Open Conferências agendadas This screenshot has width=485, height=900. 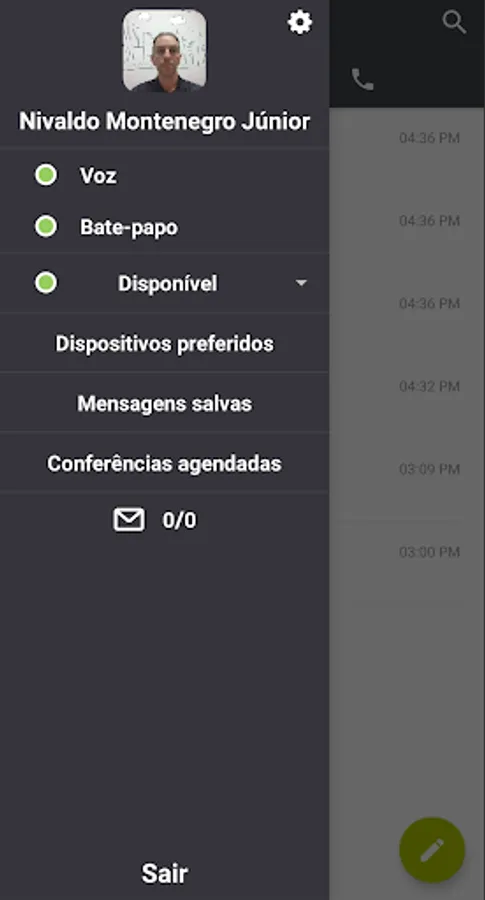pos(165,463)
